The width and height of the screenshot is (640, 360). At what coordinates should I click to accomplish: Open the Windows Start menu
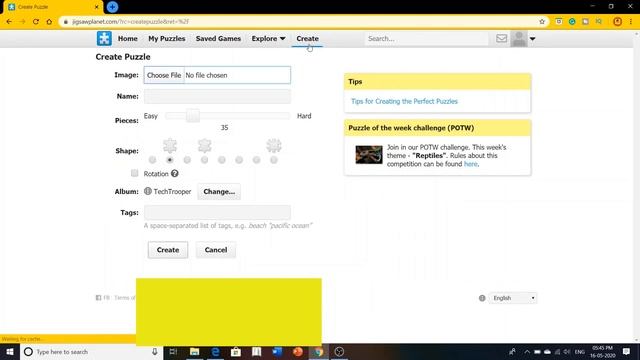10,352
